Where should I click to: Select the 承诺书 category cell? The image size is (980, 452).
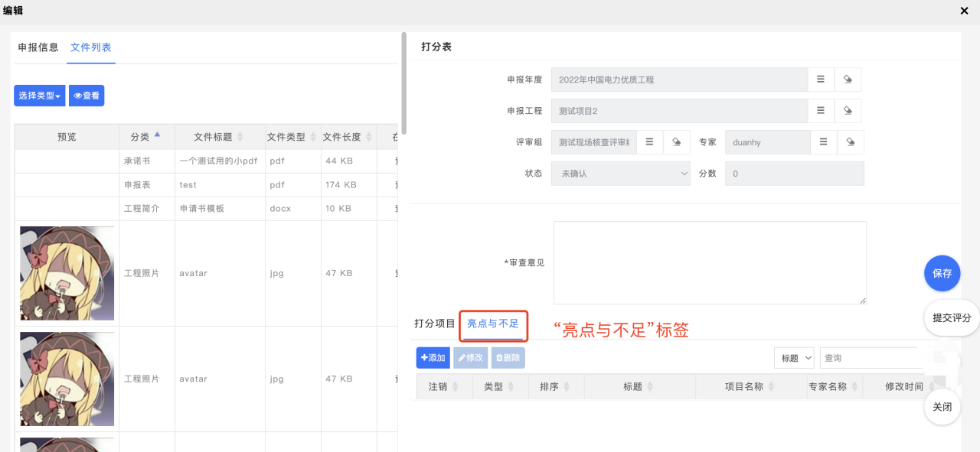(x=147, y=161)
